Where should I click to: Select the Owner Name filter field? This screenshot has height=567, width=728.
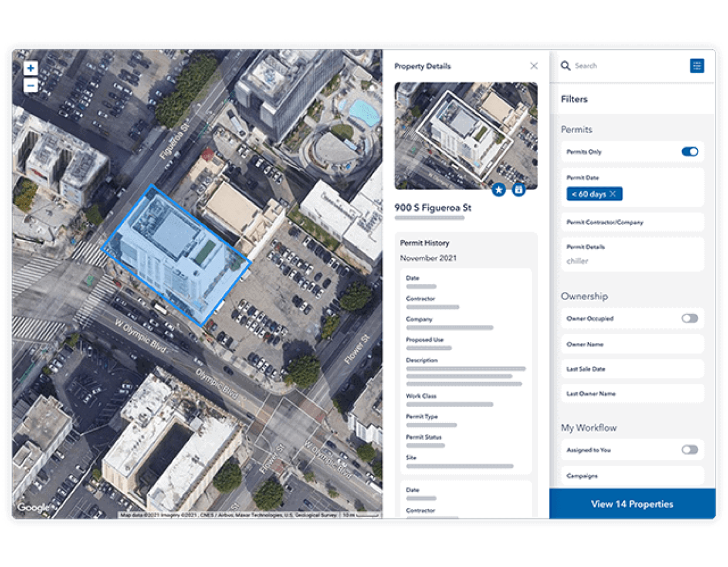(x=632, y=344)
